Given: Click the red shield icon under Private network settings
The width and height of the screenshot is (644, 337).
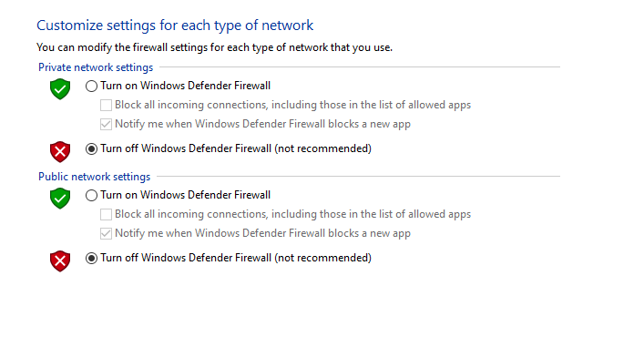Looking at the screenshot, I should pyautogui.click(x=60, y=152).
